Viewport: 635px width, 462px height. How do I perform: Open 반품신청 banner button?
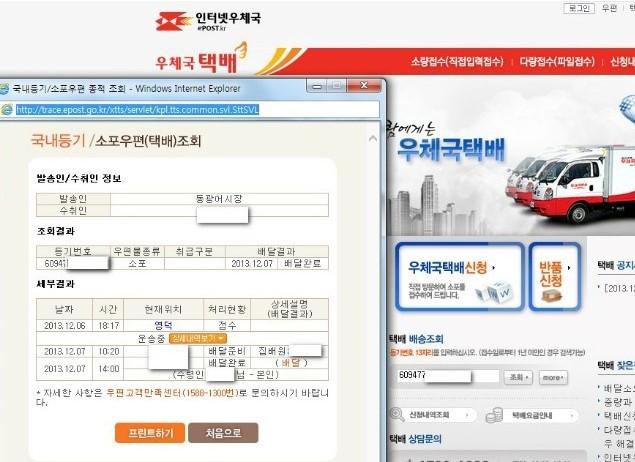(555, 277)
